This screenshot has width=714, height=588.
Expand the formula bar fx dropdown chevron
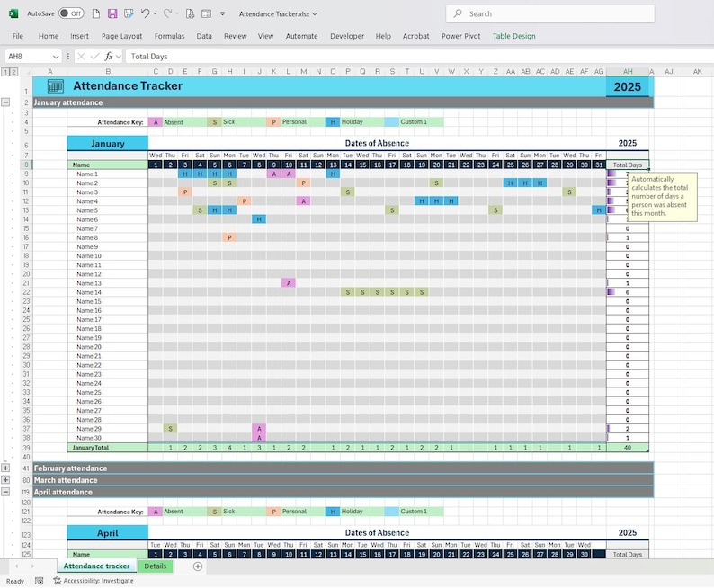(119, 57)
